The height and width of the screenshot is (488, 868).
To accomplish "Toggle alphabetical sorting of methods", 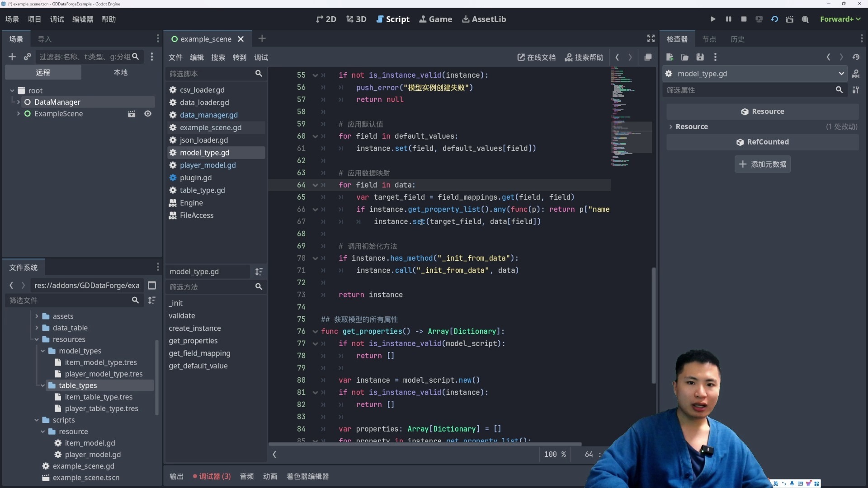I will click(259, 272).
